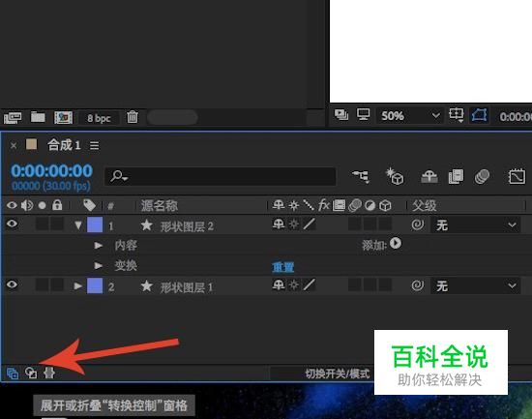This screenshot has width=532, height=419.
Task: Toggle lock box for 形状图层 2
Action: point(57,224)
